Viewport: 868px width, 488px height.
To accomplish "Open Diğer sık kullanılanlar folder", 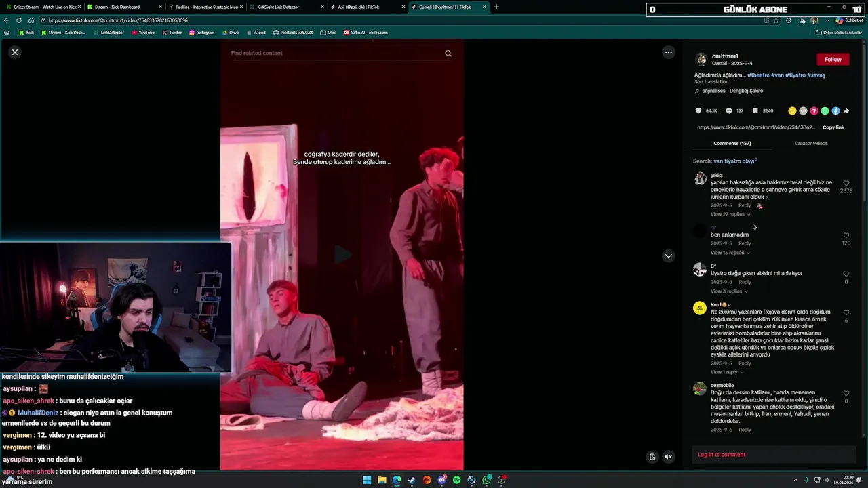I will (839, 33).
